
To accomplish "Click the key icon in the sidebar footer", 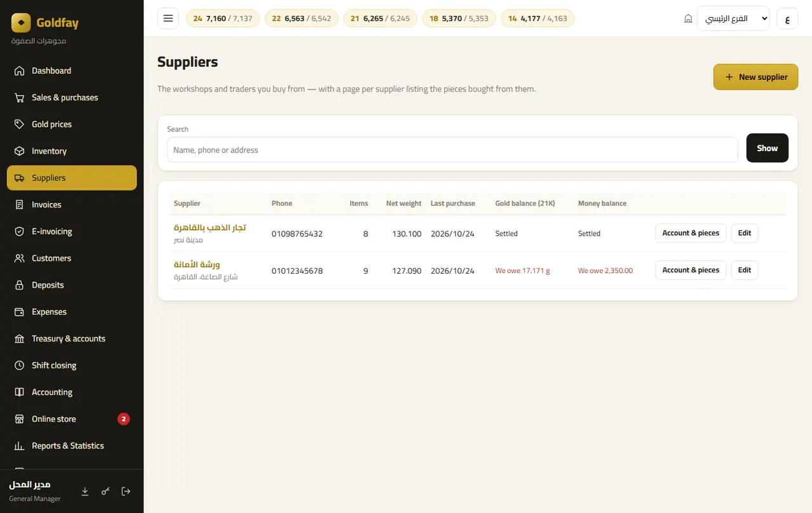I will 105,491.
